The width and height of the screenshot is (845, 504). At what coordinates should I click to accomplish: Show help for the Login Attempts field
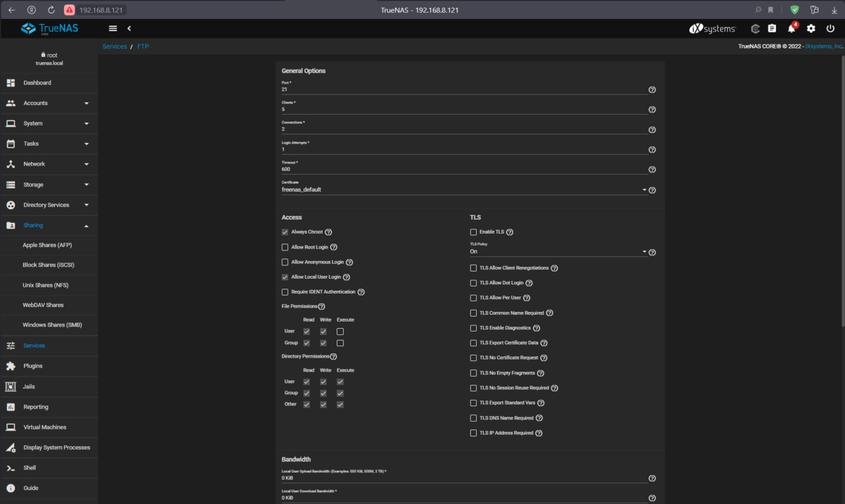[652, 150]
